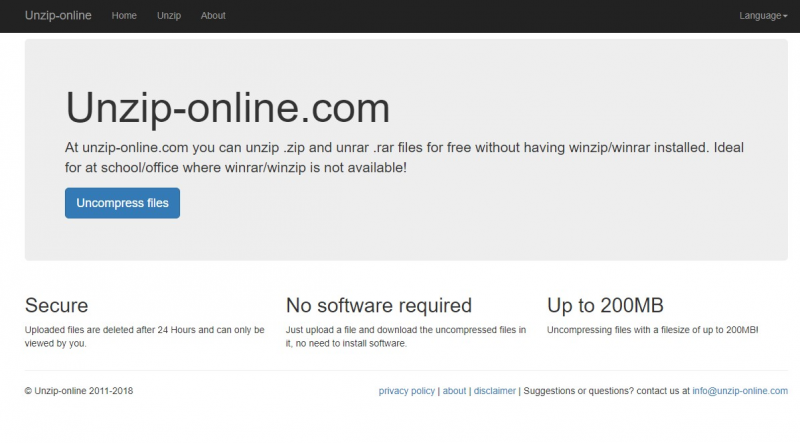The height and width of the screenshot is (443, 800).
Task: Click the info@unzip-online.com email link
Action: 740,391
